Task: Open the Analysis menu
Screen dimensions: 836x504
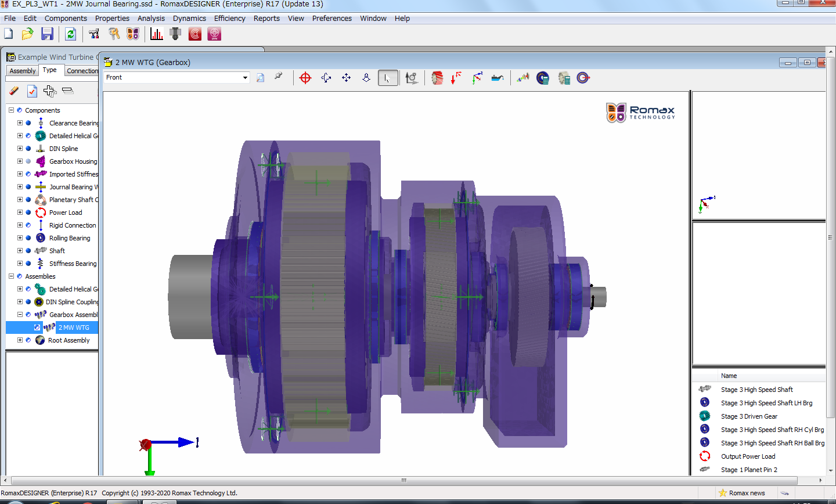Action: tap(151, 19)
